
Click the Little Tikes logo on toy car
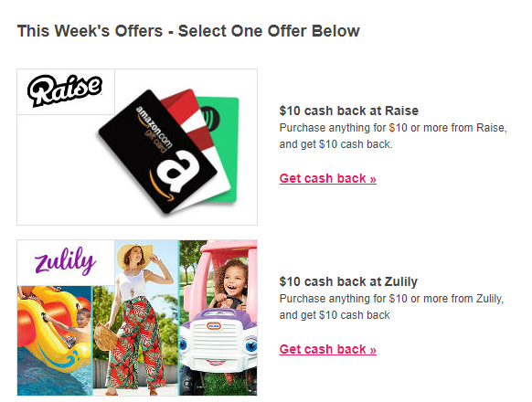pos(214,326)
